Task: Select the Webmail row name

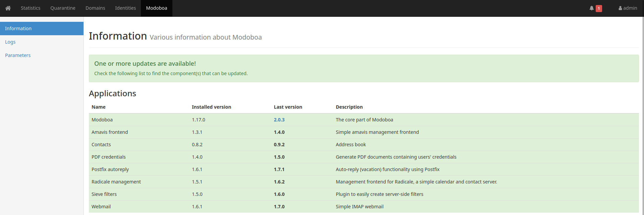Action: pyautogui.click(x=101, y=207)
